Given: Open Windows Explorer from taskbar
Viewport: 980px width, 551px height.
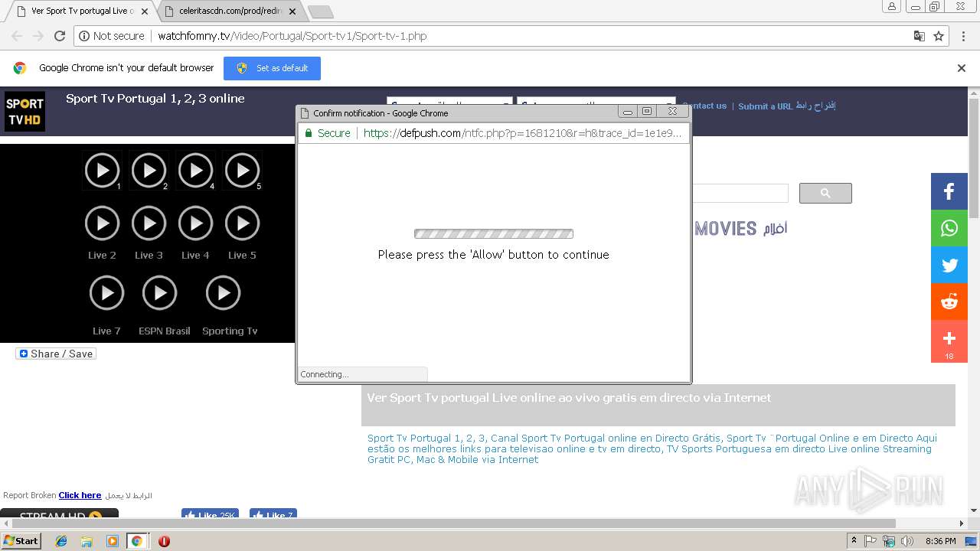Looking at the screenshot, I should 87,541.
